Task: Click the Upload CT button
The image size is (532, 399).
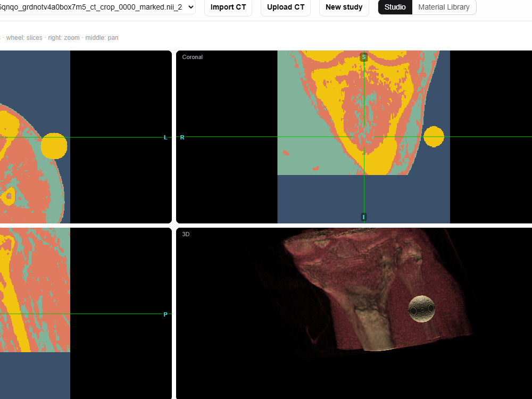Action: pos(286,7)
